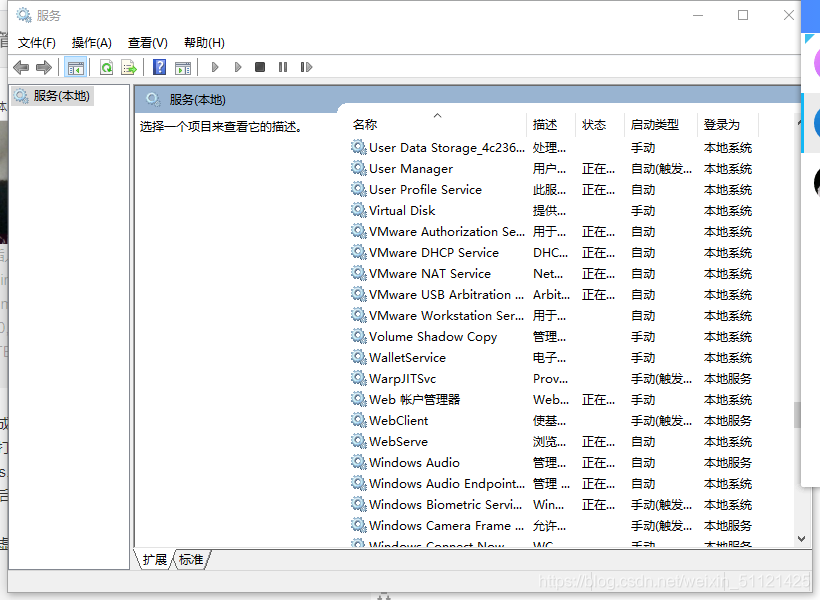Sort by the 登录为 column header
The height and width of the screenshot is (600, 820).
pos(722,124)
